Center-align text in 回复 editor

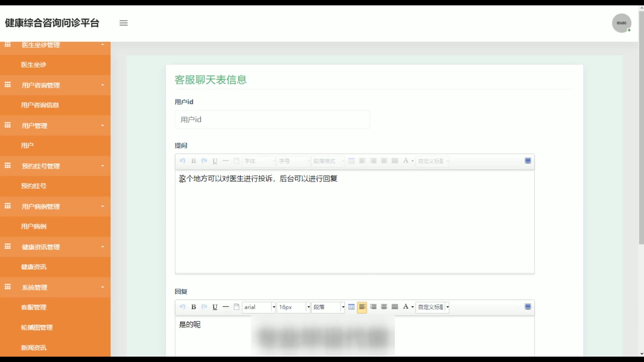click(384, 307)
